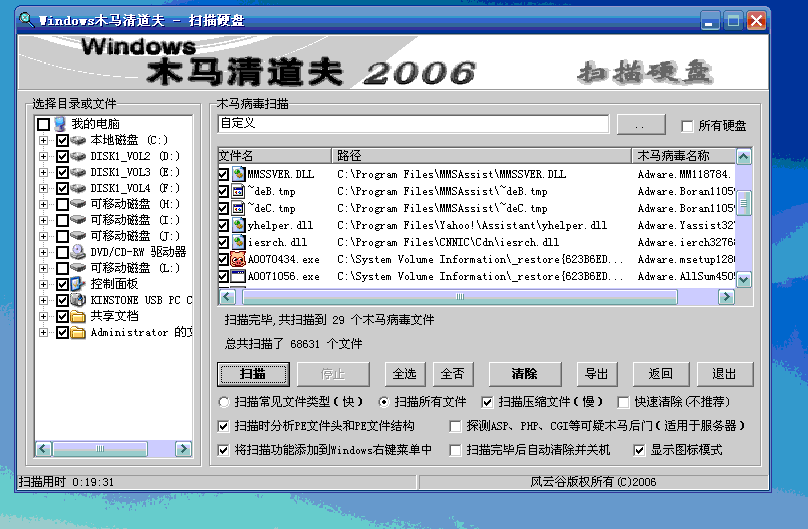Viewport: 808px width, 529px height.
Task: Click the pig icon of A0070434.exe
Action: coord(238,259)
